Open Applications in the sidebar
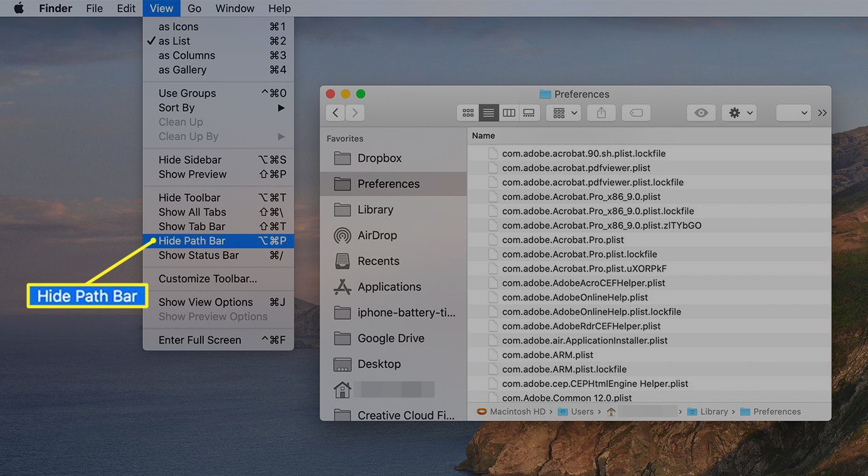 (389, 287)
